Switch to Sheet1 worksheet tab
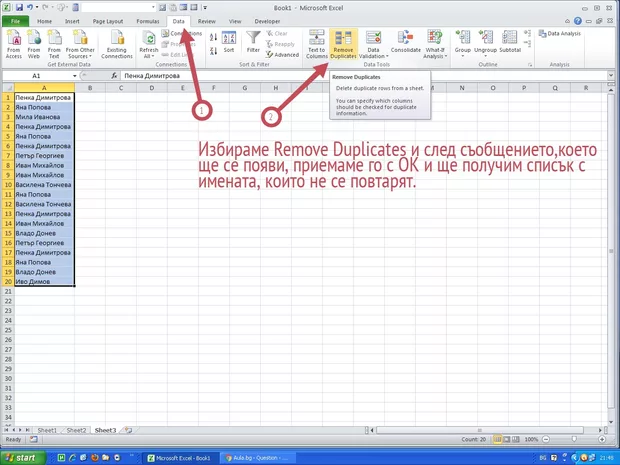This screenshot has height=465, width=620. coord(47,429)
